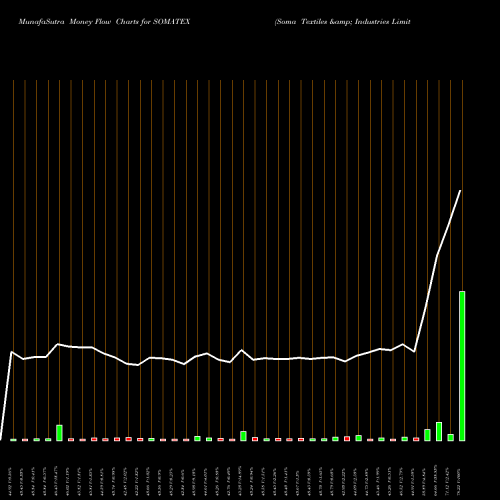Click the white line's starting point at chart's left edge
Viewport: 500px width, 500px height.
coord(1,439)
